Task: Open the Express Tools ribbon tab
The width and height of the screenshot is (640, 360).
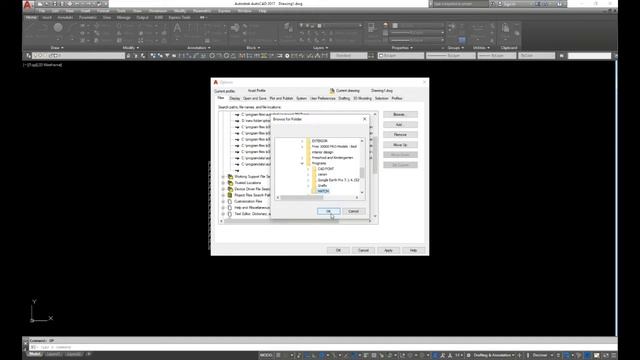Action: point(180,18)
